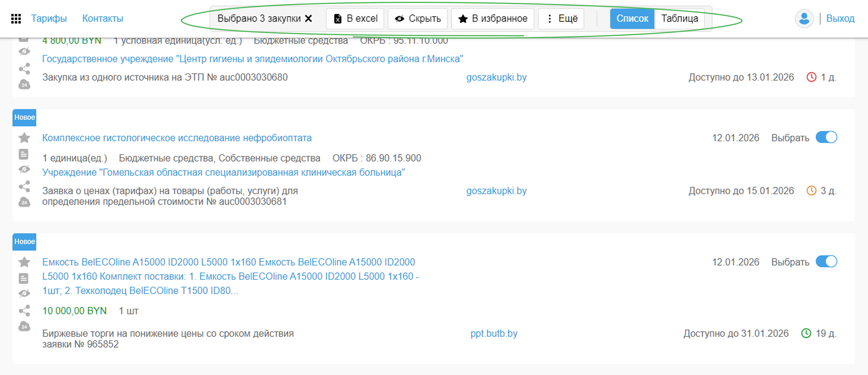Viewport: 868px width, 375px height.
Task: Star the nephrobiopsy research purchase
Action: point(24,138)
